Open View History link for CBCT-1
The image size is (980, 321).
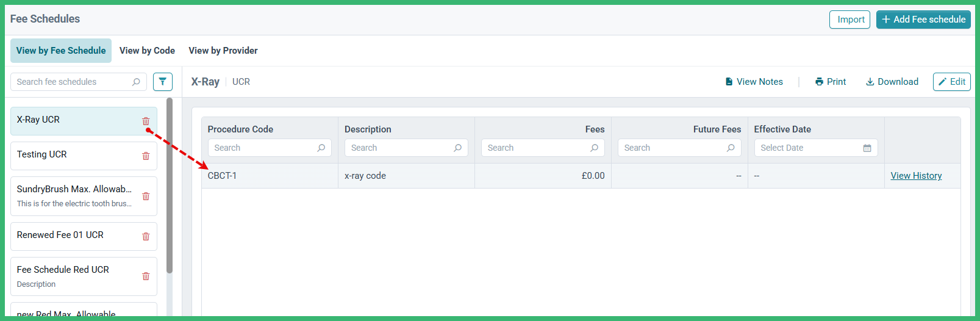tap(916, 176)
